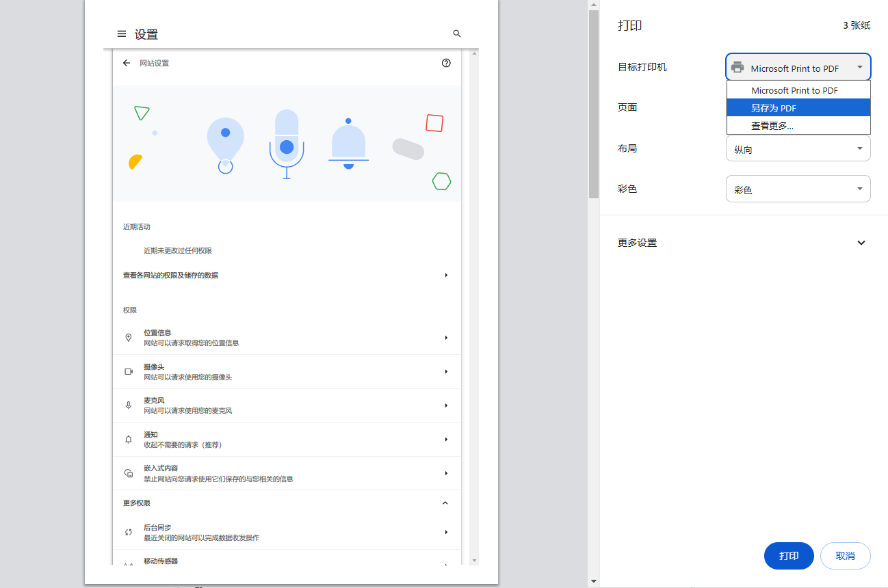Click 查看各网站的权限及储存的数据 text
This screenshot has height=588, width=888.
(x=170, y=276)
